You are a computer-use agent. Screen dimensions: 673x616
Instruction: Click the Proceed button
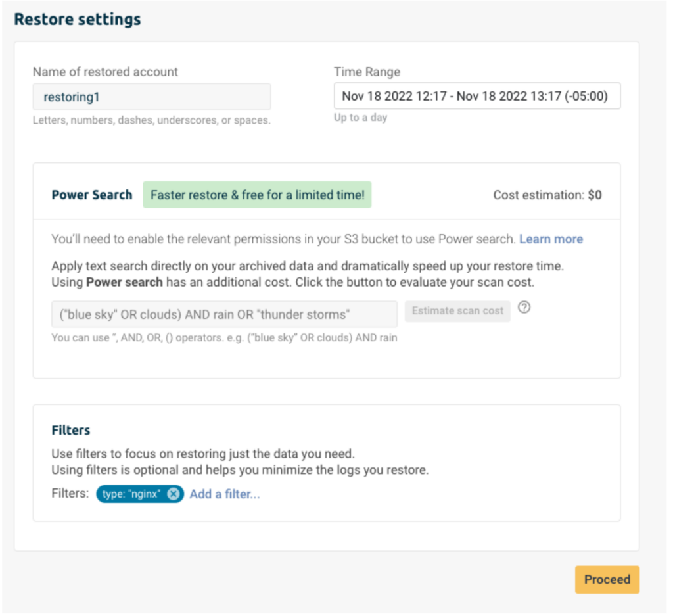[x=607, y=579]
